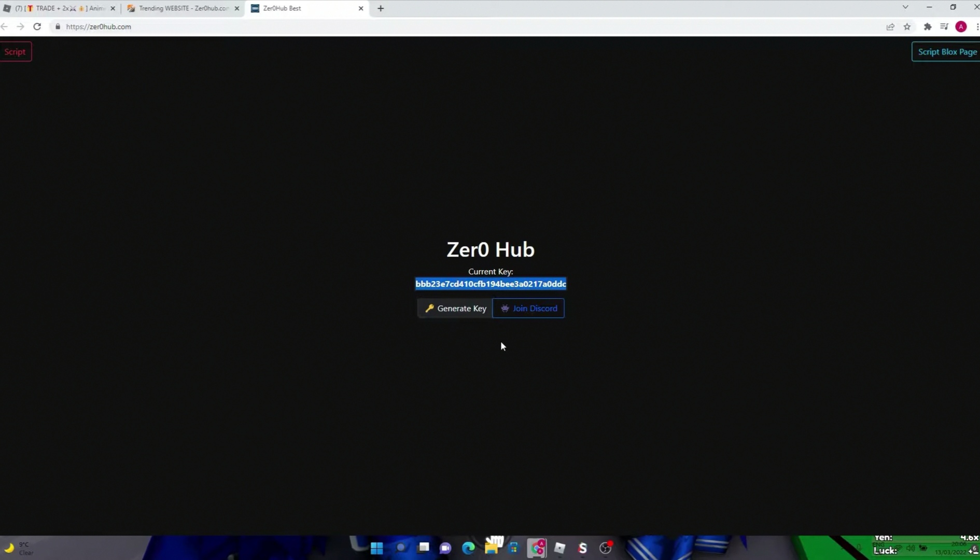980x560 pixels.
Task: Bookmark the page with the star icon
Action: [907, 26]
